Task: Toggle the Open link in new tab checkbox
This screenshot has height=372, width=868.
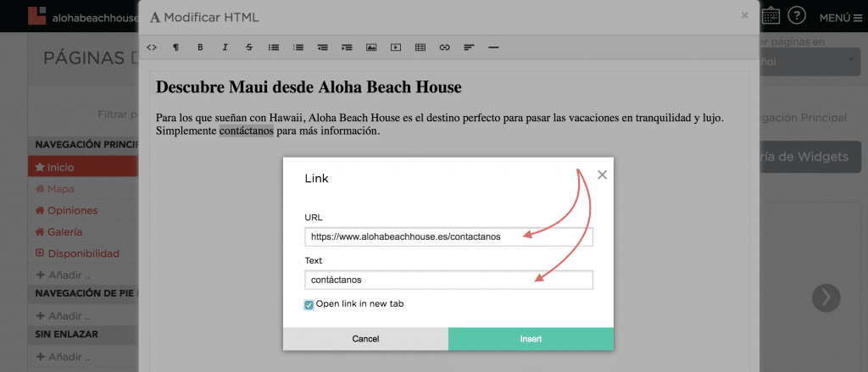Action: (x=309, y=304)
